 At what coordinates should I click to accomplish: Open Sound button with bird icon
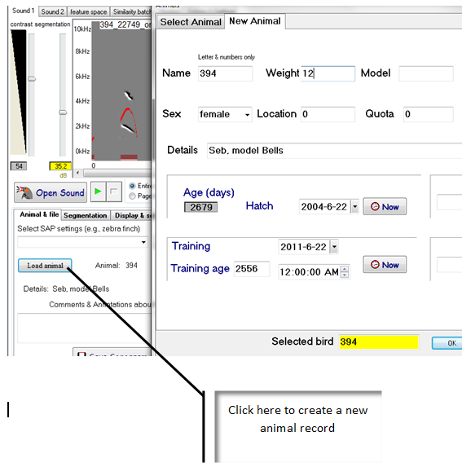[51, 192]
